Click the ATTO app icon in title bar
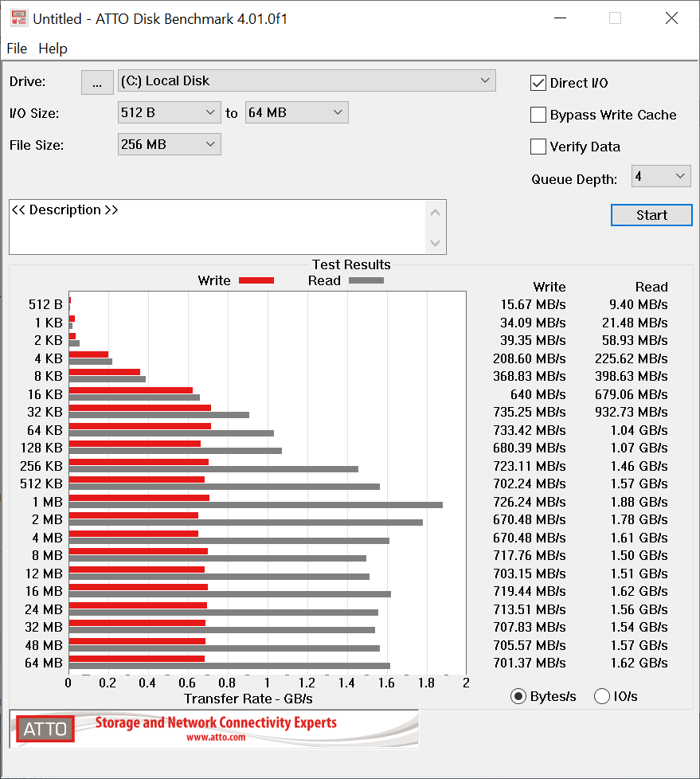 point(18,18)
